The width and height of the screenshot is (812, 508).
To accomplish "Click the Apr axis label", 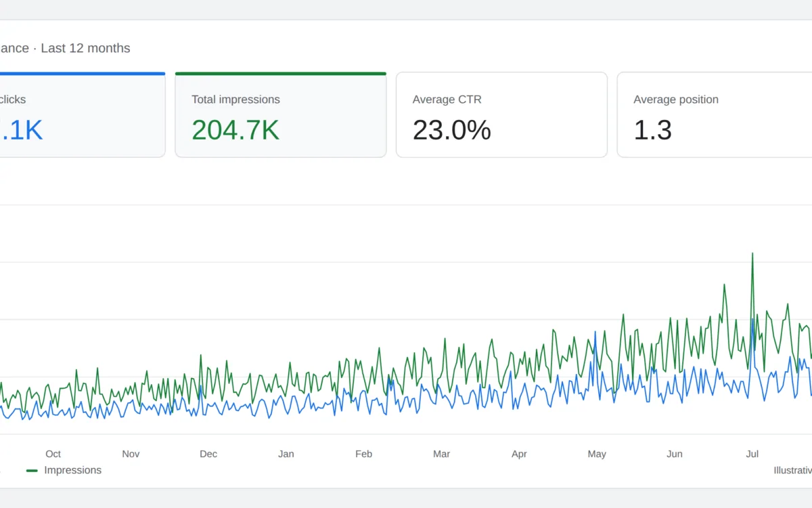I will tap(519, 454).
